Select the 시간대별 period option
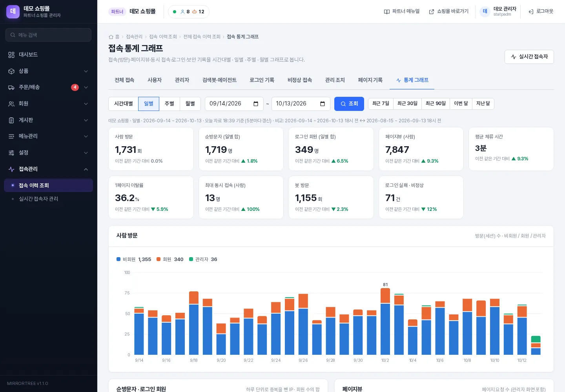 click(124, 104)
